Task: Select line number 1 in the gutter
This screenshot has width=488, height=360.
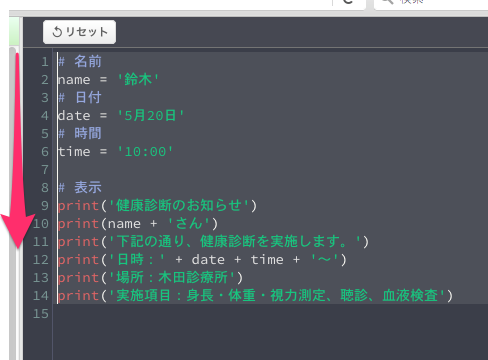Action: pos(45,62)
